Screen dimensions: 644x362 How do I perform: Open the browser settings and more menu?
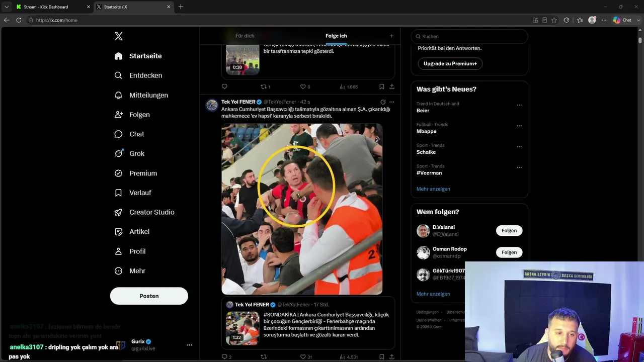coord(604,20)
